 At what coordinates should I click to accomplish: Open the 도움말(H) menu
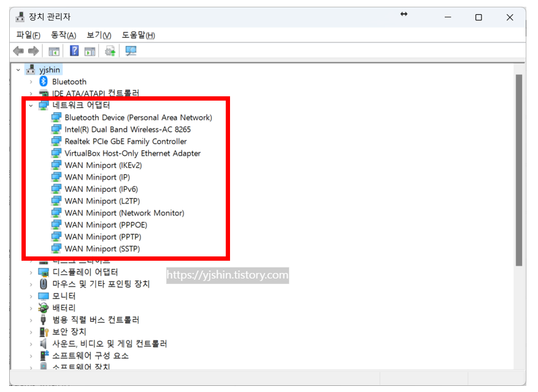(138, 35)
